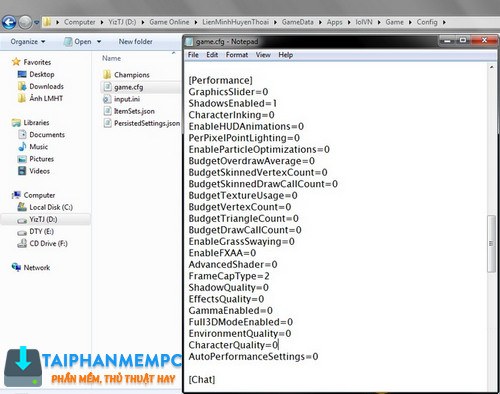Image resolution: width=500 pixels, height=394 pixels.
Task: Click the Network icon in sidebar
Action: click(x=16, y=267)
